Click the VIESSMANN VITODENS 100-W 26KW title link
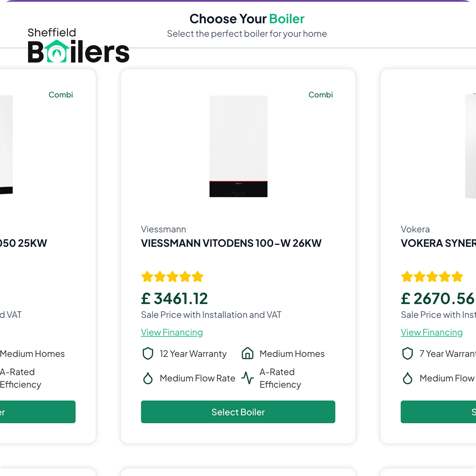Screen dimensions: 476x476 tap(231, 243)
